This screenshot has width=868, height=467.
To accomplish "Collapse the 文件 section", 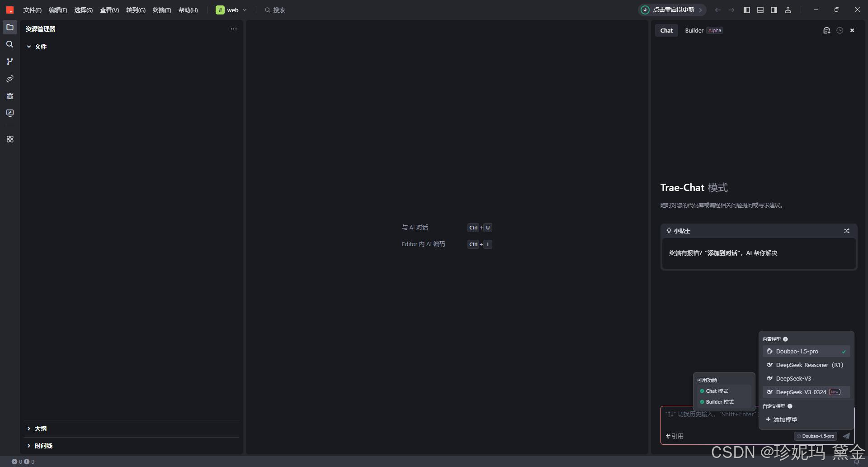I will (36, 47).
